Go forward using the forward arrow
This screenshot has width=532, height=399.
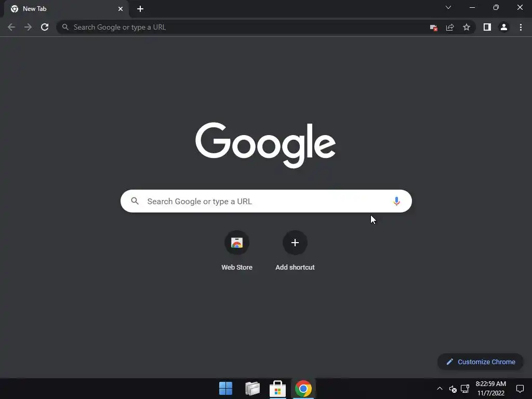pos(28,27)
